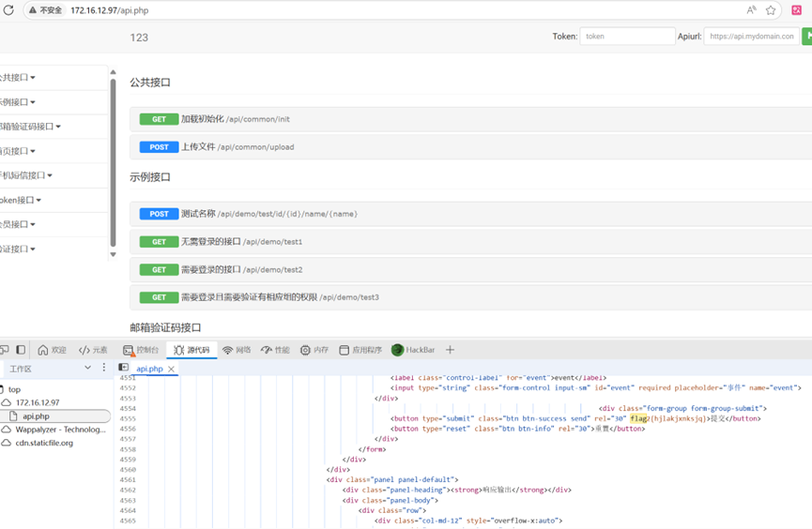
Task: Click line number 4561 in the gutter
Action: [128, 480]
